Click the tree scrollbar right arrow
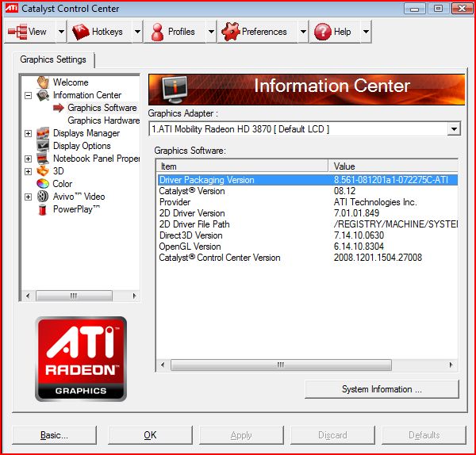 [134, 296]
